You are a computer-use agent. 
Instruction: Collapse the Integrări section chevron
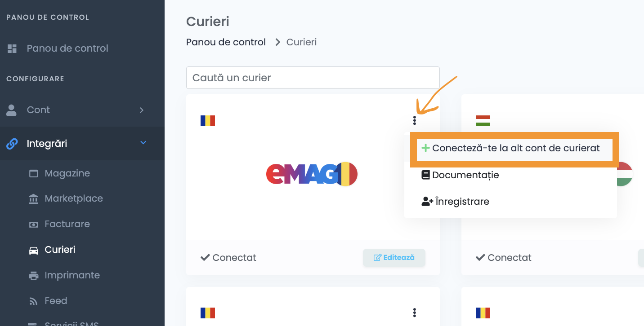[143, 143]
